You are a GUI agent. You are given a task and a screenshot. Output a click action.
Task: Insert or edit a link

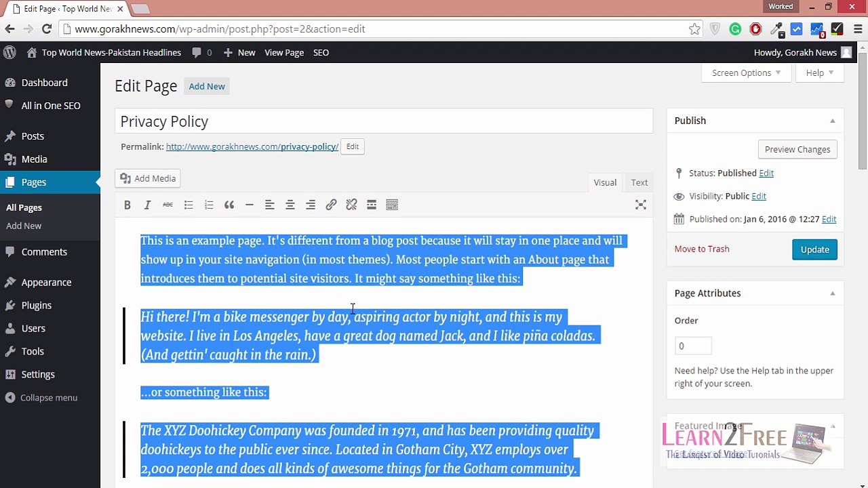[331, 205]
